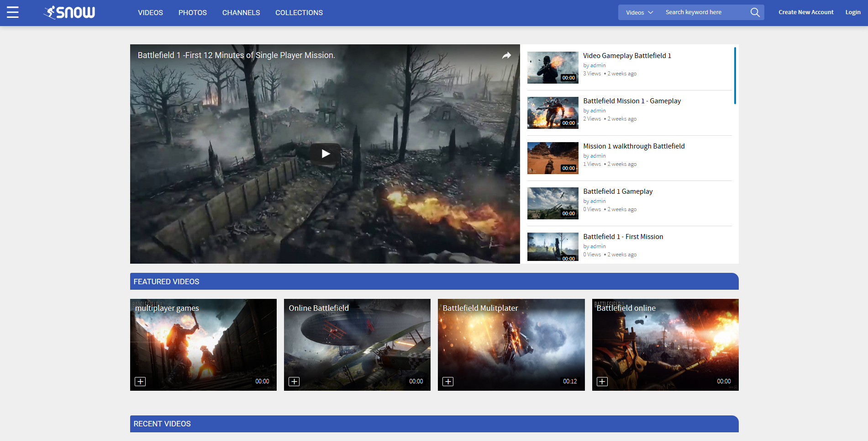This screenshot has height=441, width=868.
Task: Open the VIDEOS menu
Action: click(x=151, y=13)
